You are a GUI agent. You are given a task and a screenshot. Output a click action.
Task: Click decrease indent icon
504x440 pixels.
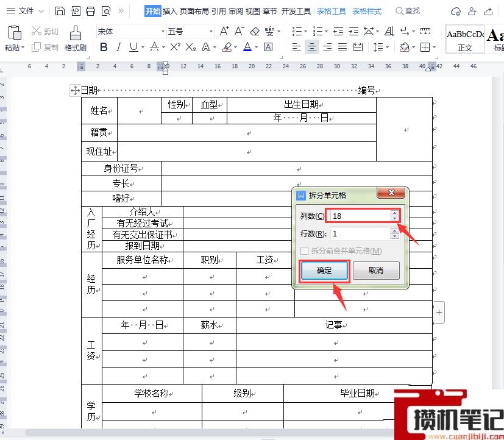point(338,31)
